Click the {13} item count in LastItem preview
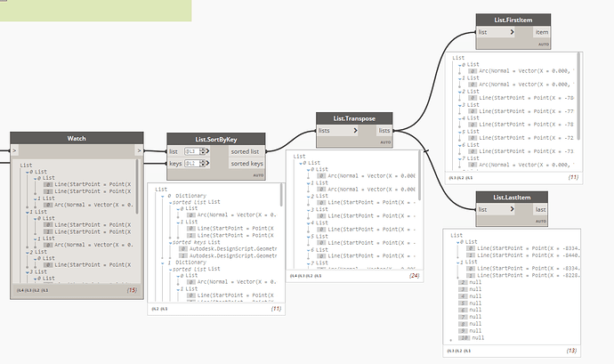This screenshot has height=364, width=614. 571,351
